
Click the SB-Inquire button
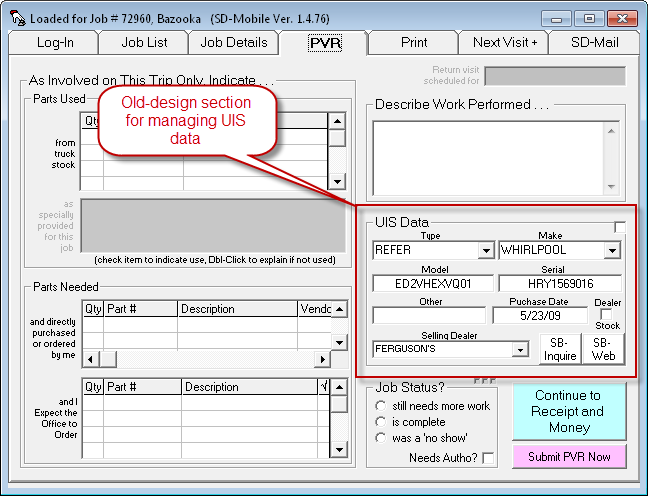[x=560, y=349]
